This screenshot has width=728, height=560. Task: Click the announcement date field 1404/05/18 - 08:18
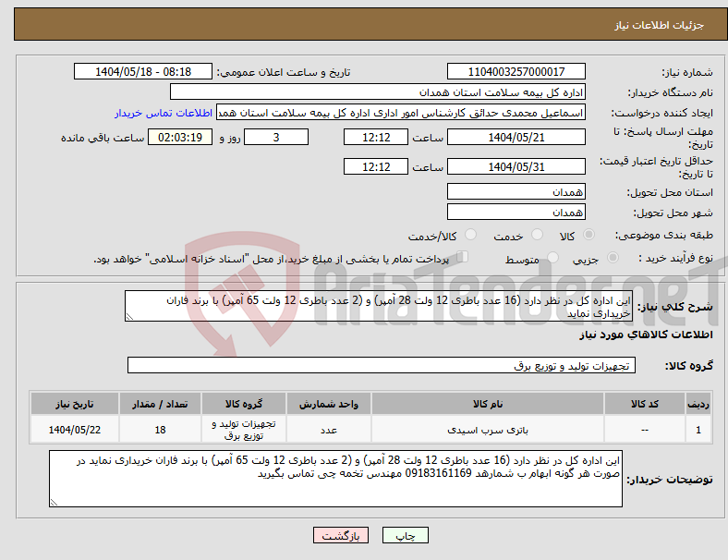click(x=143, y=71)
